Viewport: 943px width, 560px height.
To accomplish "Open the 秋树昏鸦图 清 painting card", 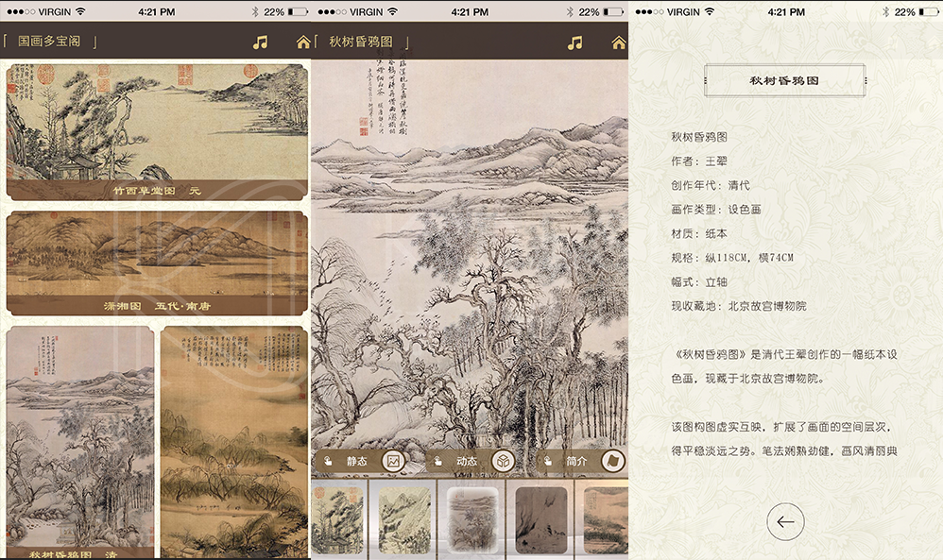I will [80, 443].
